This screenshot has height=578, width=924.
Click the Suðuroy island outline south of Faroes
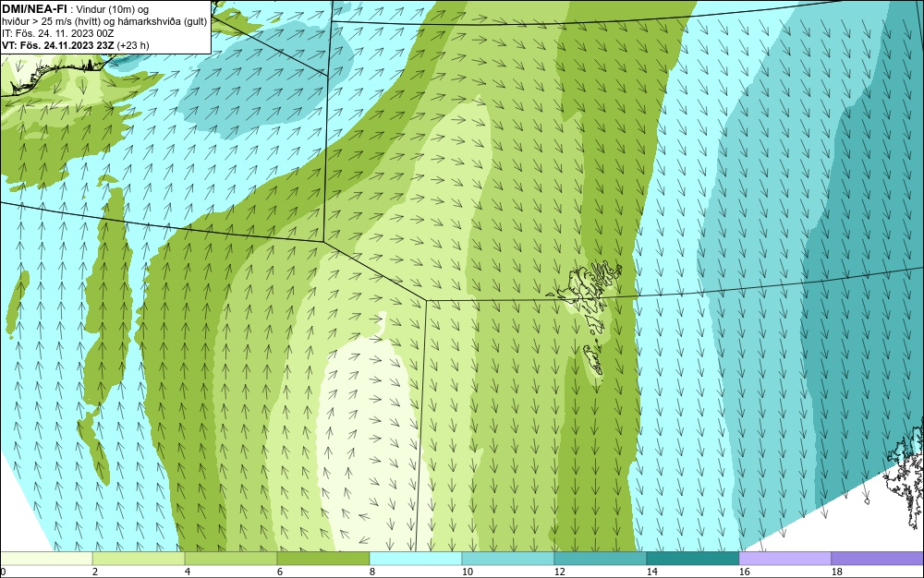point(593,361)
